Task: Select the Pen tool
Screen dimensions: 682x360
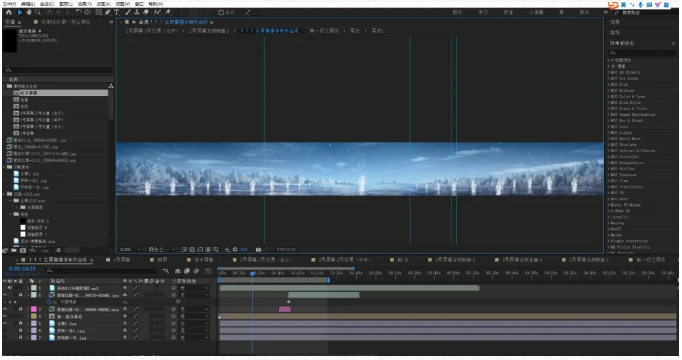Action: 108,12
